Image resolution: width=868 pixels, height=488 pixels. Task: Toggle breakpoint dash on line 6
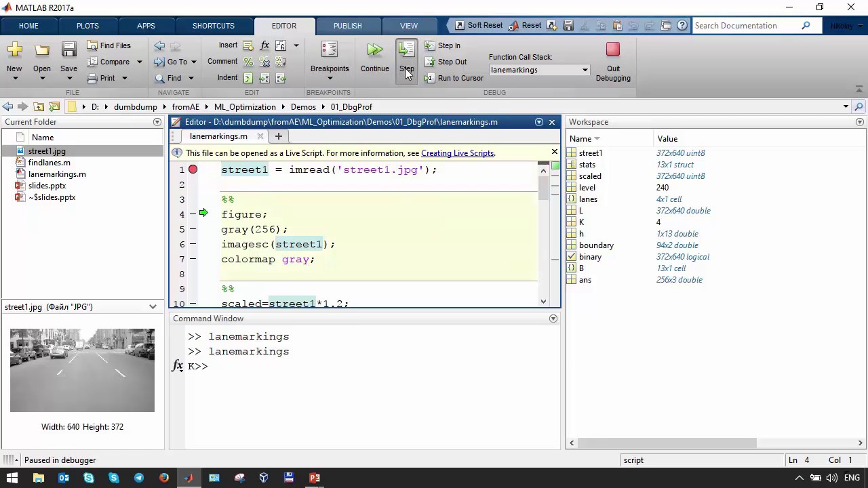[x=193, y=244]
